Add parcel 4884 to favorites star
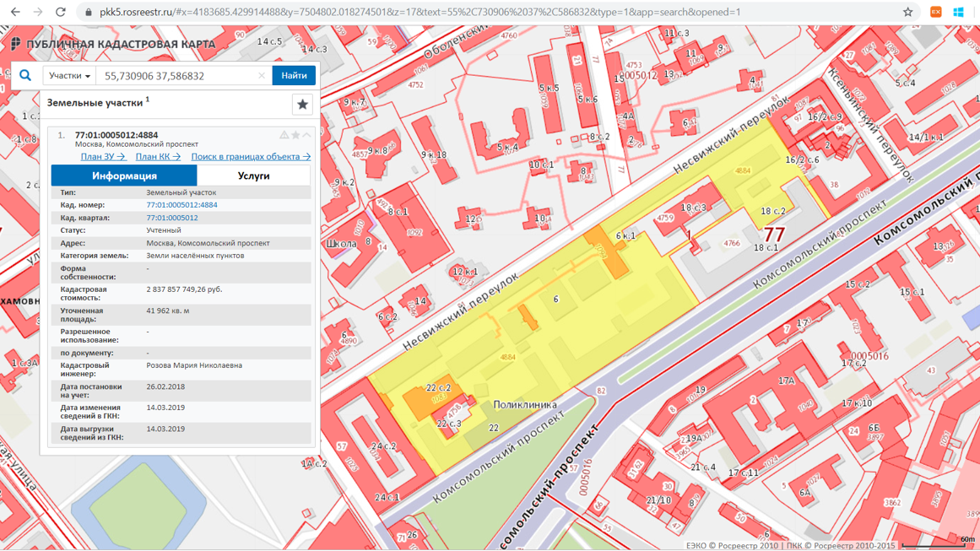 coord(295,135)
